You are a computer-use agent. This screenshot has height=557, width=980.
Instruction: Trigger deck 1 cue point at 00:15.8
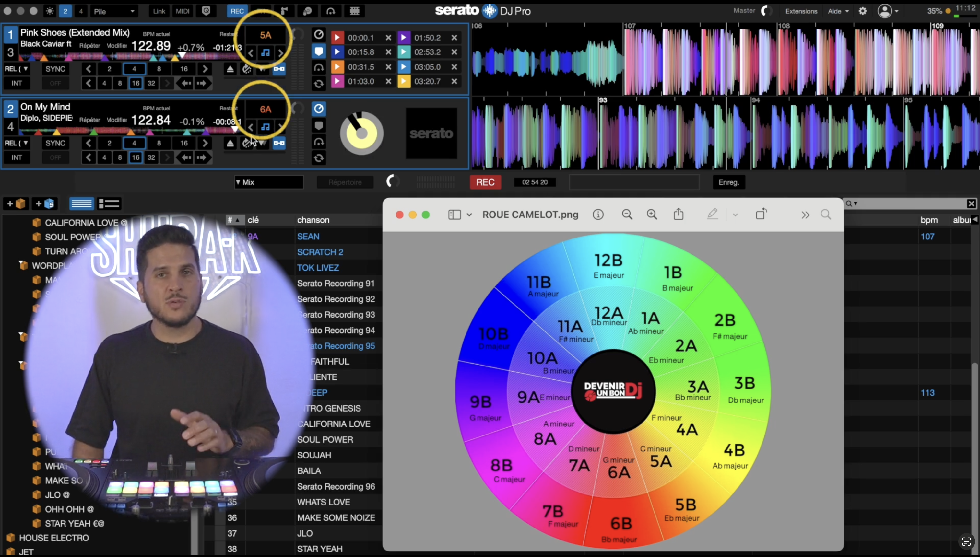[x=337, y=52]
